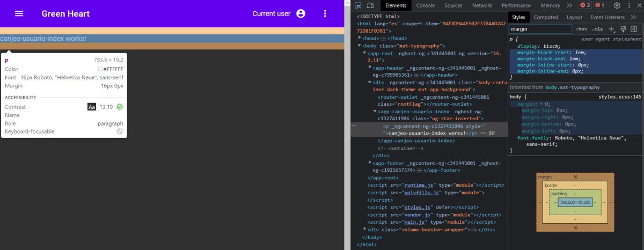644x250 pixels.
Task: Select the canjeo-usuario-index works! page text
Action: (x=43, y=39)
